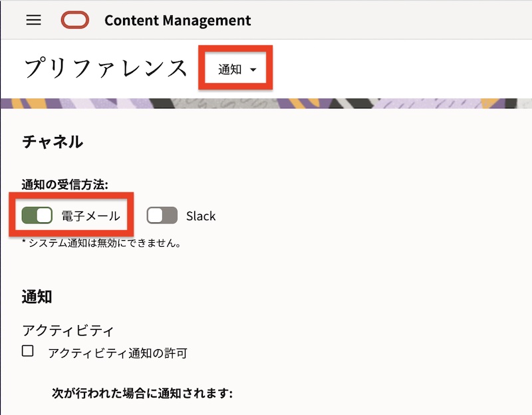
Task: Click the bold 通知 section heading
Action: tap(37, 297)
